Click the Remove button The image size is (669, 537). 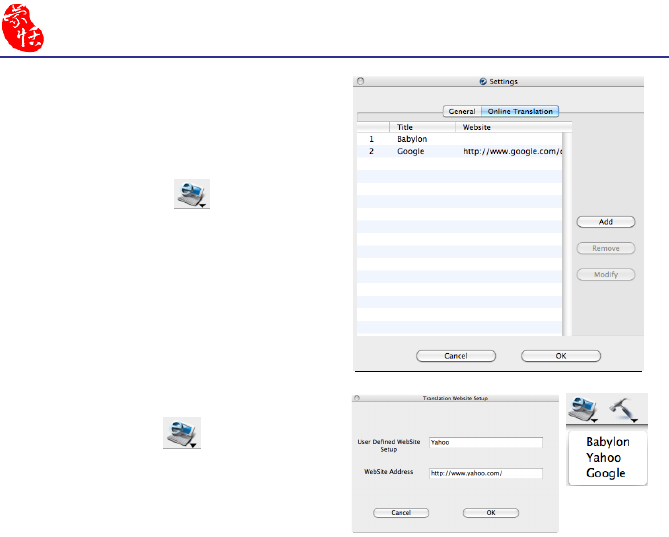pos(606,248)
